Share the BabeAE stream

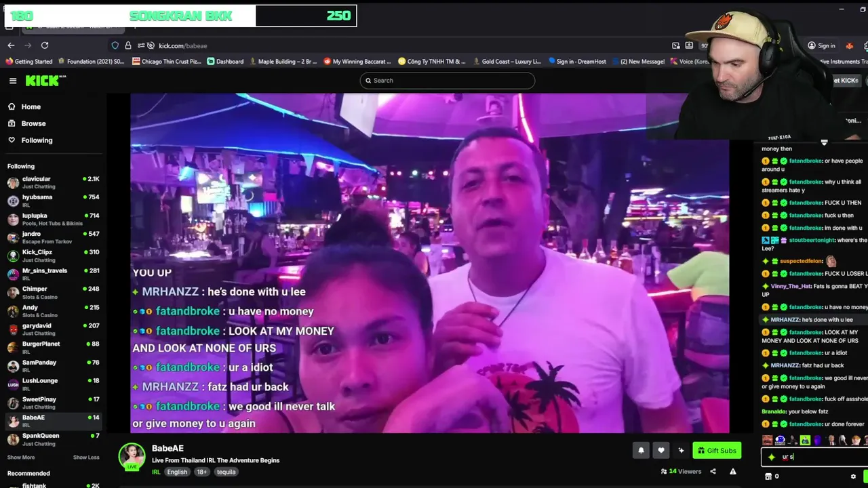pos(713,471)
